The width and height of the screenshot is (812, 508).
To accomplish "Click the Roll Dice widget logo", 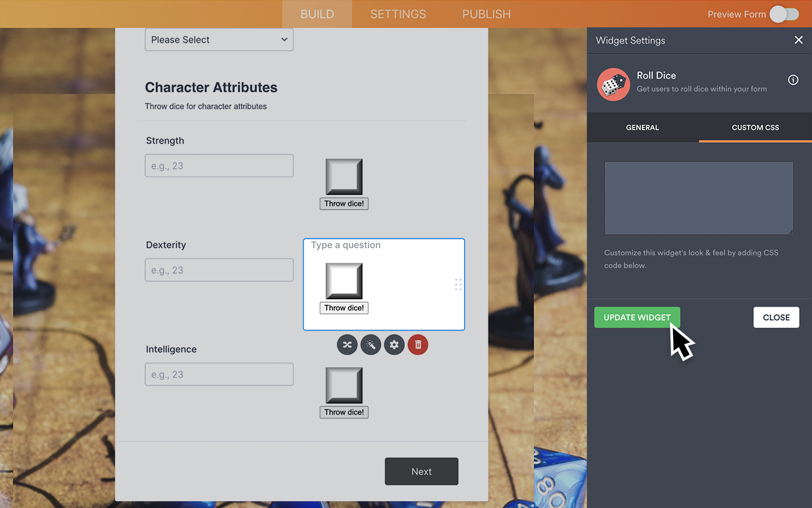I will tap(613, 84).
